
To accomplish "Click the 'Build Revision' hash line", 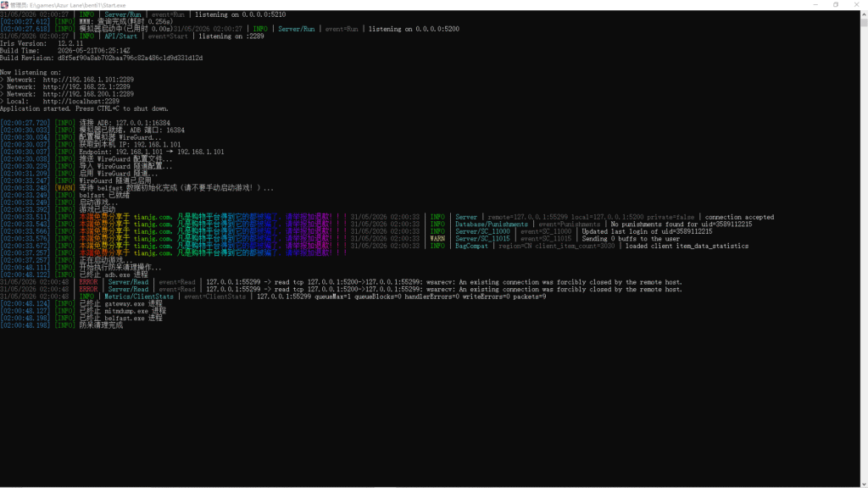I will pos(102,58).
